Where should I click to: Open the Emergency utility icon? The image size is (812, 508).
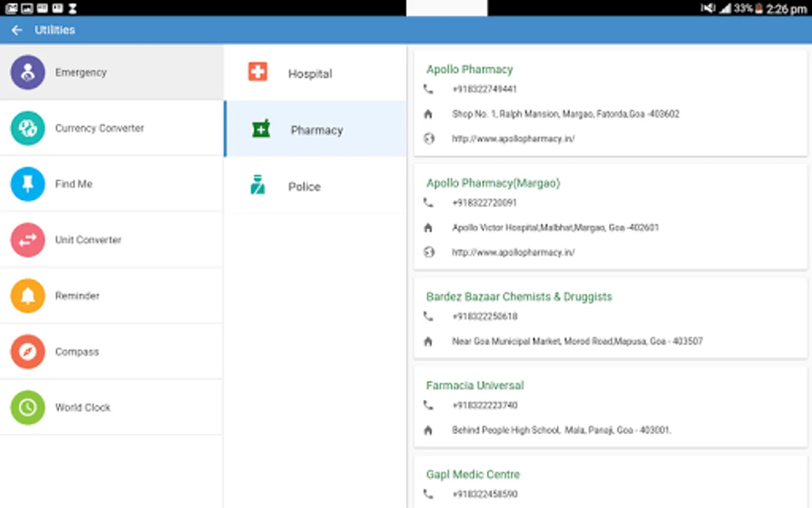click(x=28, y=72)
